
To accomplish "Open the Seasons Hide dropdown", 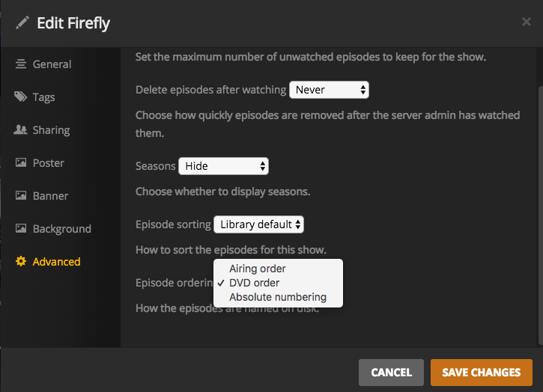I will coord(223,166).
